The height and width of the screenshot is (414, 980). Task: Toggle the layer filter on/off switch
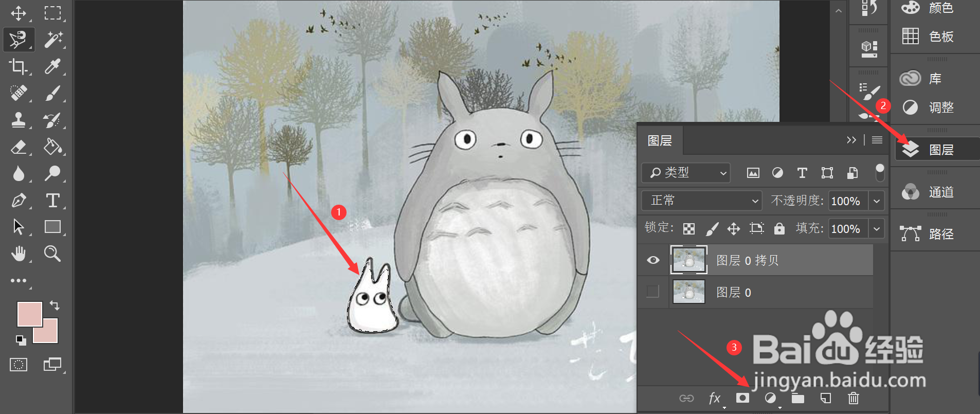pos(880,173)
